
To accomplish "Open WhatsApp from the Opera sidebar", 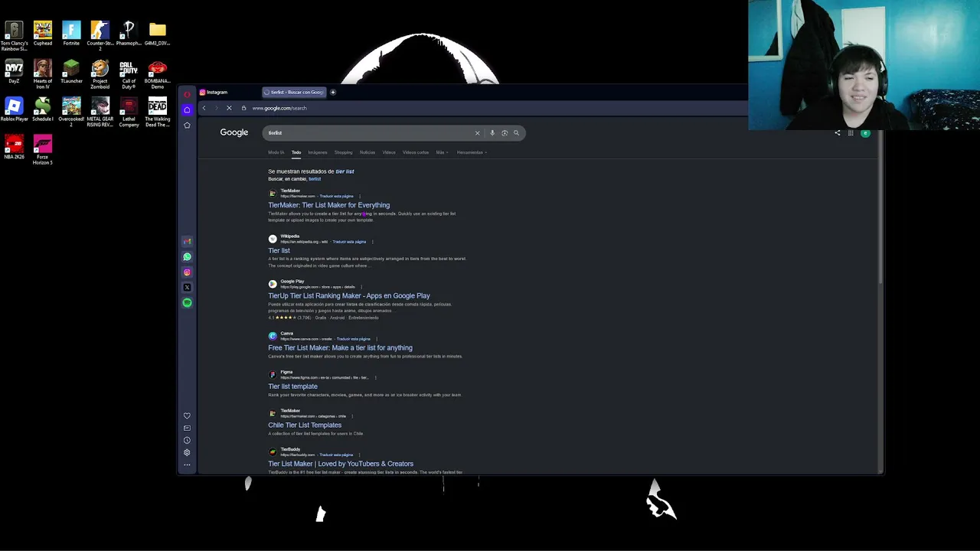I will click(x=187, y=257).
